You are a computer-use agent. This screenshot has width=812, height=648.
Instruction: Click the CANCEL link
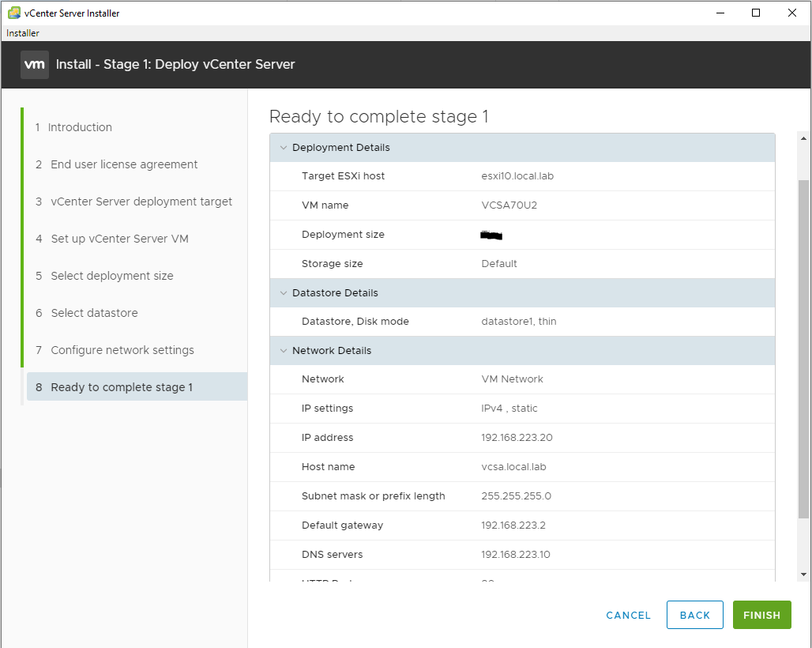(628, 616)
